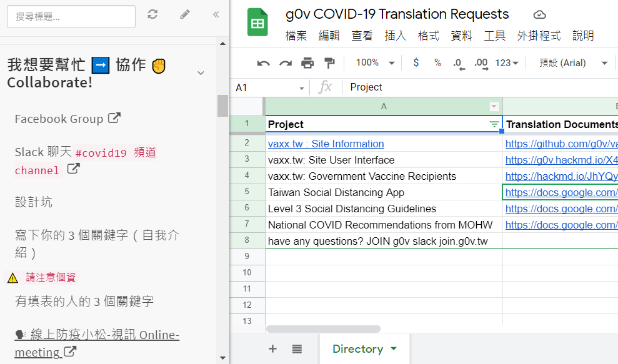Viewport: 618px width, 364px height.
Task: Open the 說明 menu
Action: click(583, 36)
